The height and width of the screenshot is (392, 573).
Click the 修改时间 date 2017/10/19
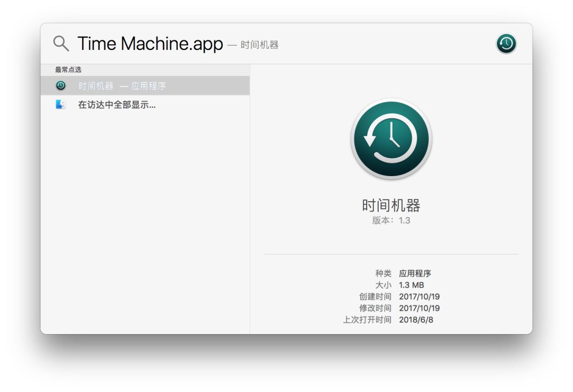(419, 308)
